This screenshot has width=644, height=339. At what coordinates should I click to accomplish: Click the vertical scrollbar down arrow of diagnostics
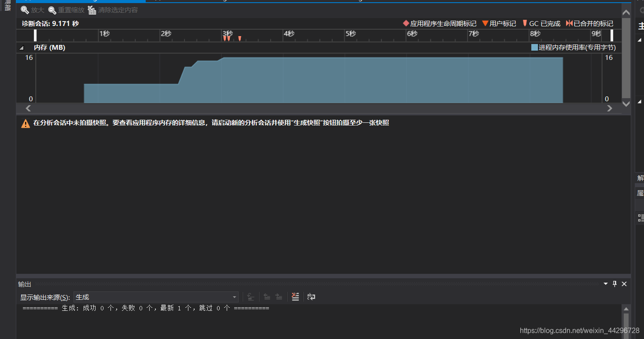pyautogui.click(x=626, y=104)
